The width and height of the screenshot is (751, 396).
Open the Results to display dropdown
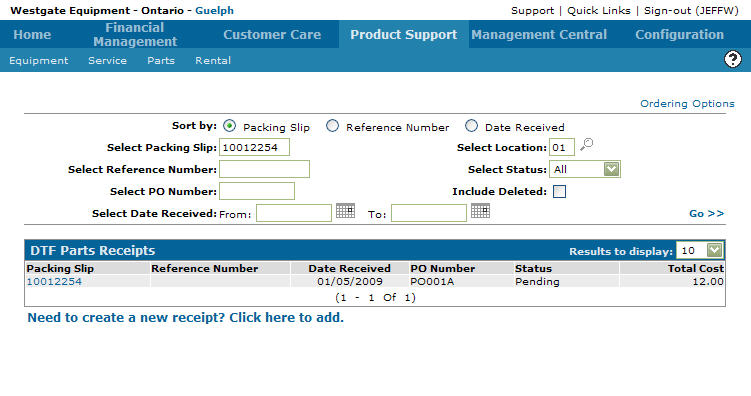tap(700, 250)
